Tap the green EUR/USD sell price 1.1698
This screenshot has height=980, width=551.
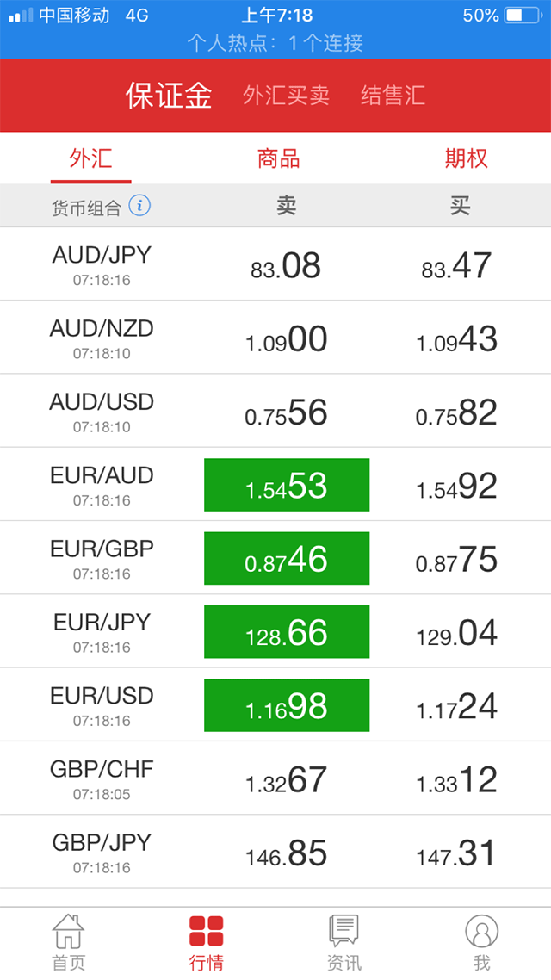tap(287, 705)
